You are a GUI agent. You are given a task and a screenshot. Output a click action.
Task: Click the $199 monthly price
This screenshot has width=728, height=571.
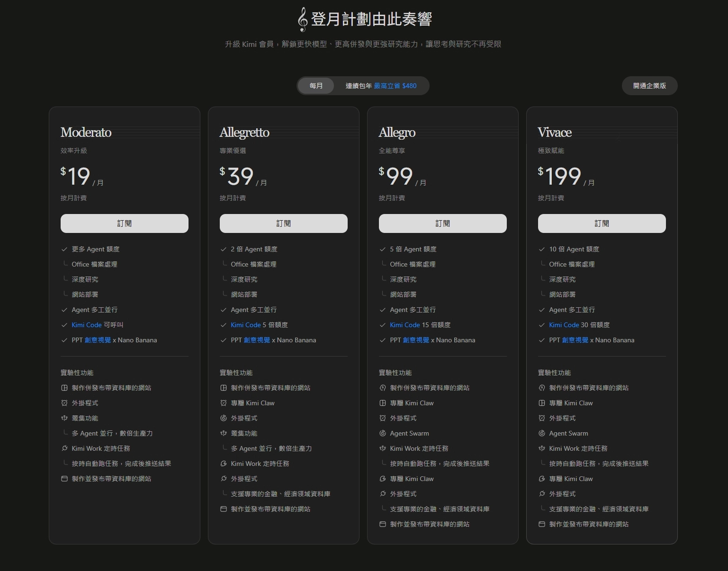(x=559, y=176)
